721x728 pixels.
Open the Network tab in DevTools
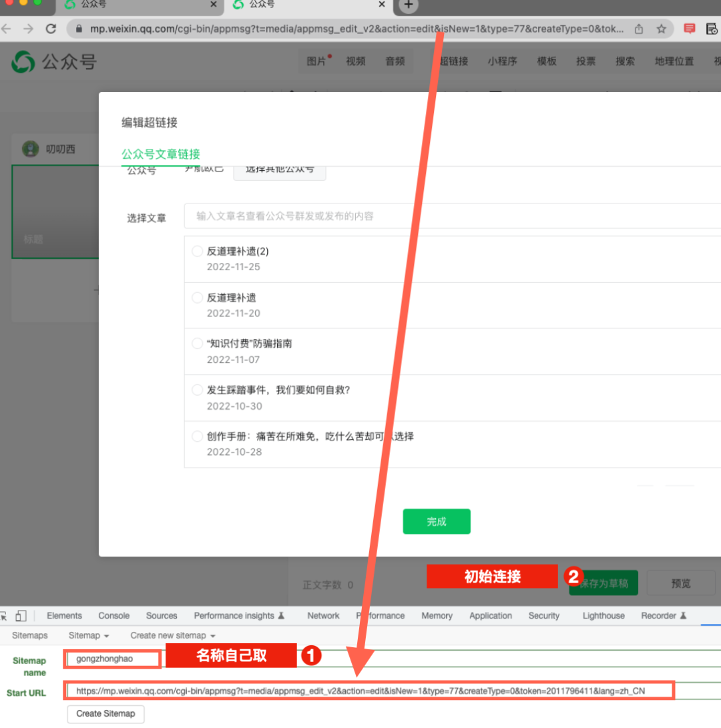pos(323,616)
